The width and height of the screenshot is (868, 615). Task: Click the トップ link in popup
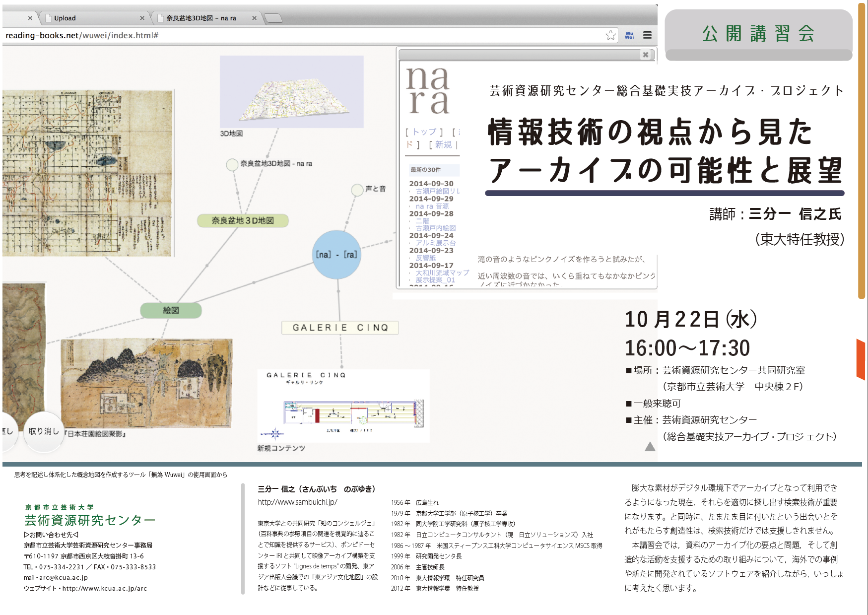[424, 132]
